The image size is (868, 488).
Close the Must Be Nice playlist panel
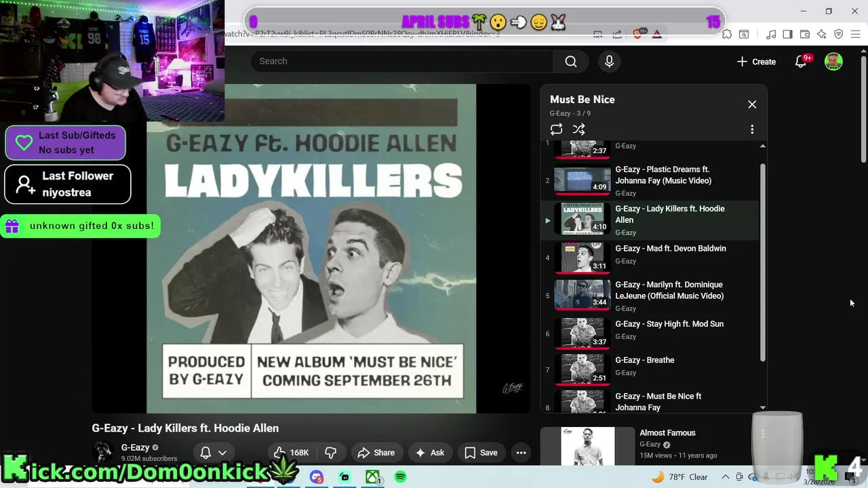click(x=752, y=104)
